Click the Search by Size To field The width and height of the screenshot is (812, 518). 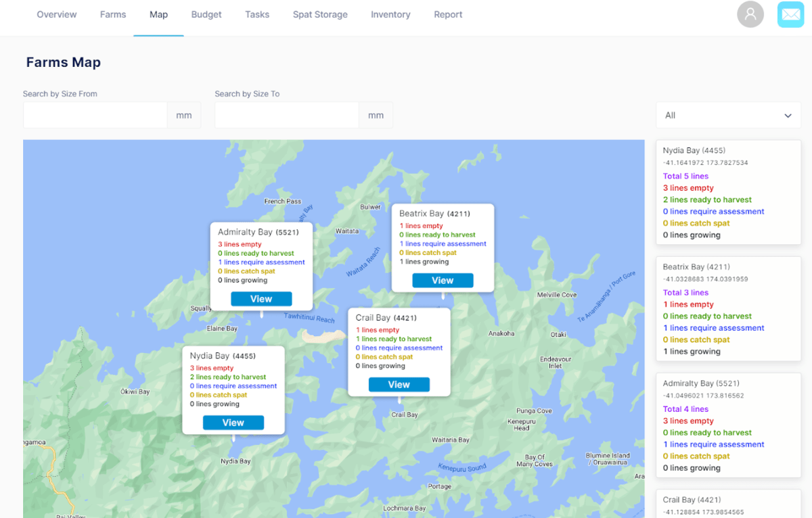(x=286, y=115)
